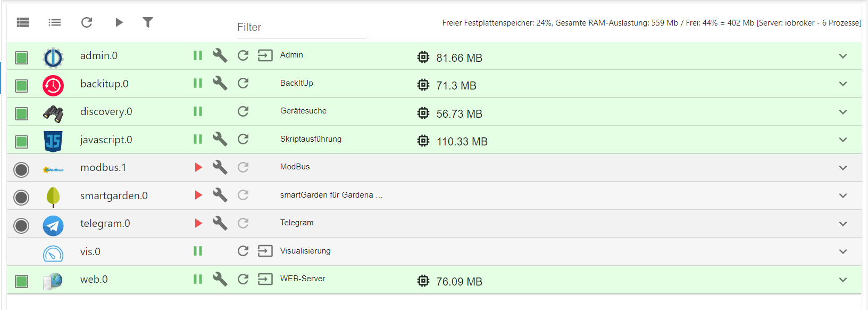Click the play icon in the top toolbar
The image size is (868, 310).
(x=119, y=22)
